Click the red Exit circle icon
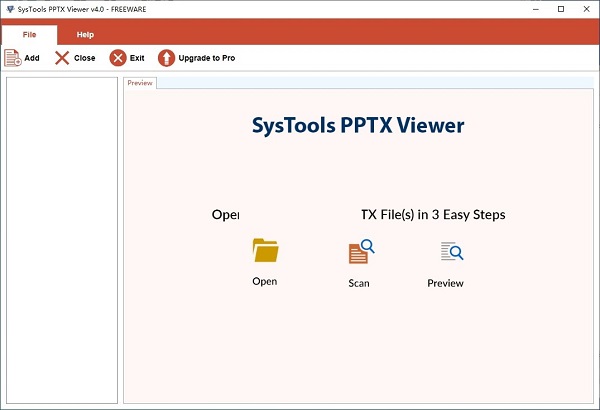 [x=118, y=58]
